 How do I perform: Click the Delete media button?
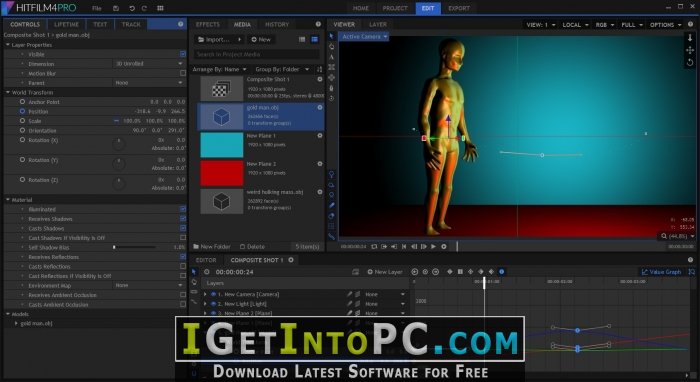click(x=253, y=246)
